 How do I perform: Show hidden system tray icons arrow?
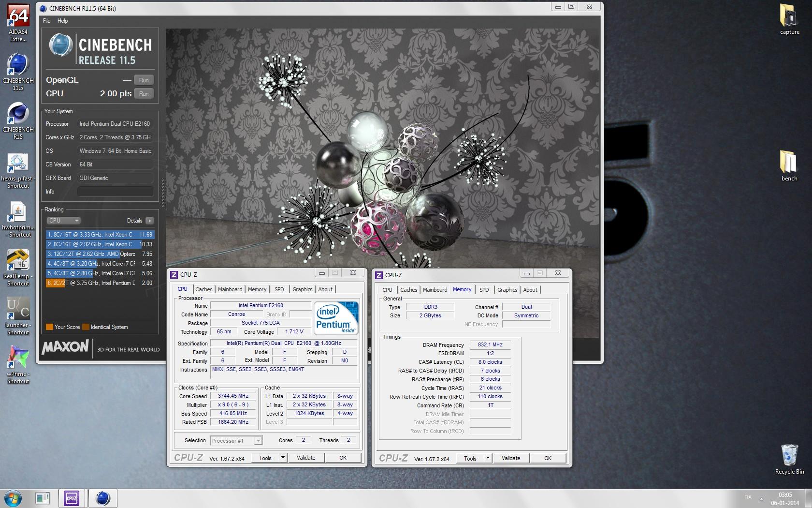(x=761, y=498)
